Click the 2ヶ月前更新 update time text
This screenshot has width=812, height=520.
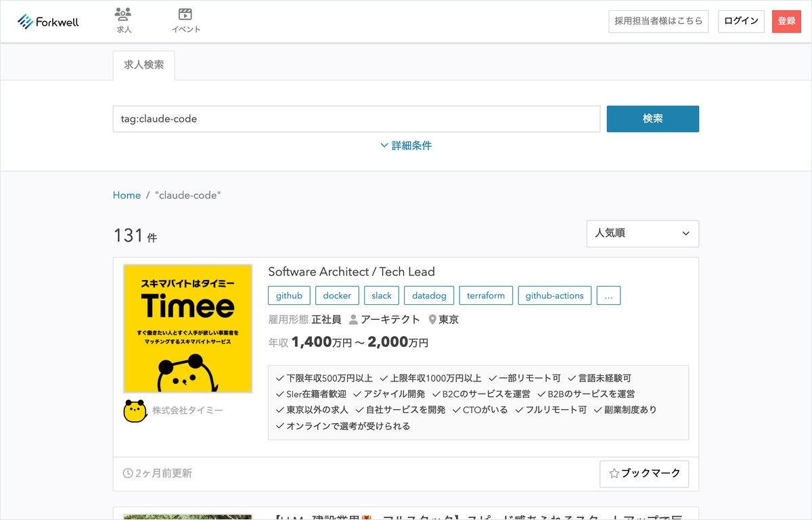[x=163, y=473]
